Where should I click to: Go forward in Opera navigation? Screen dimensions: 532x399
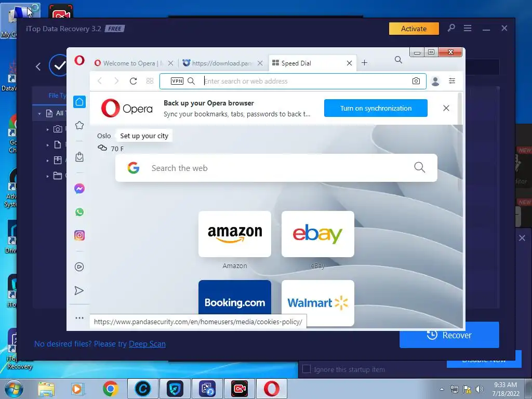[x=116, y=81]
